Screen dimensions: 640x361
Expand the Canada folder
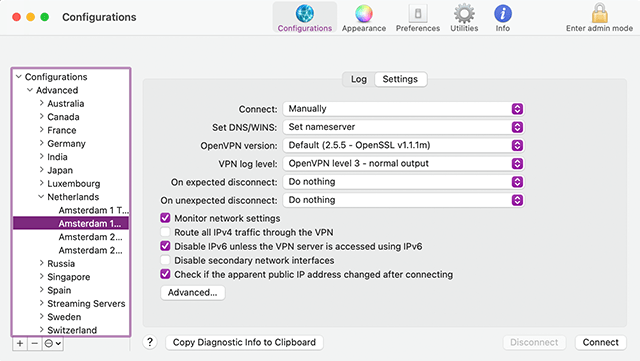click(x=41, y=116)
